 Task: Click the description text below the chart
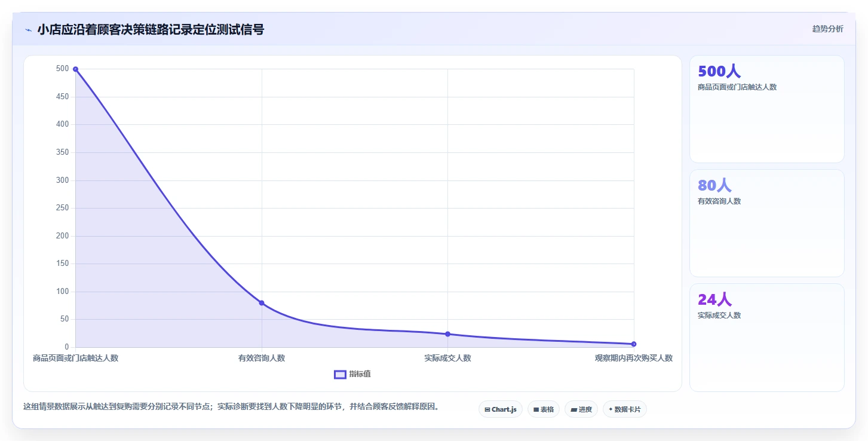(x=232, y=407)
